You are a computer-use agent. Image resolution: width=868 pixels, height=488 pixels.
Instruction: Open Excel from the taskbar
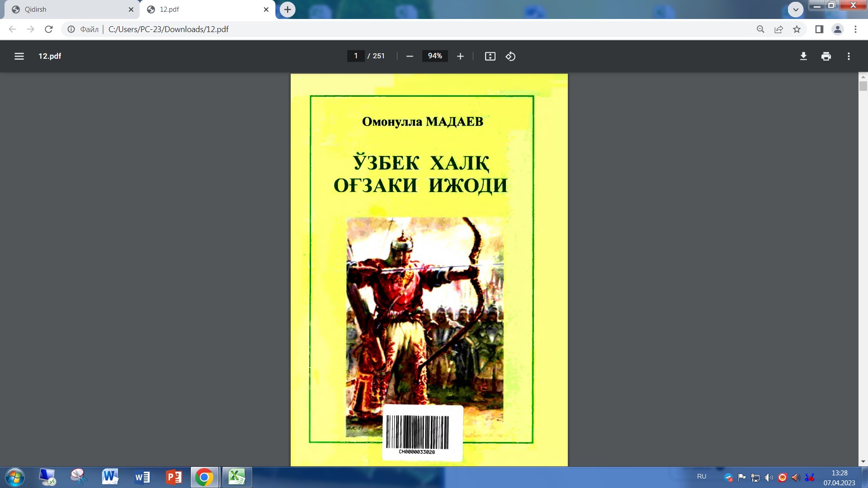click(237, 477)
